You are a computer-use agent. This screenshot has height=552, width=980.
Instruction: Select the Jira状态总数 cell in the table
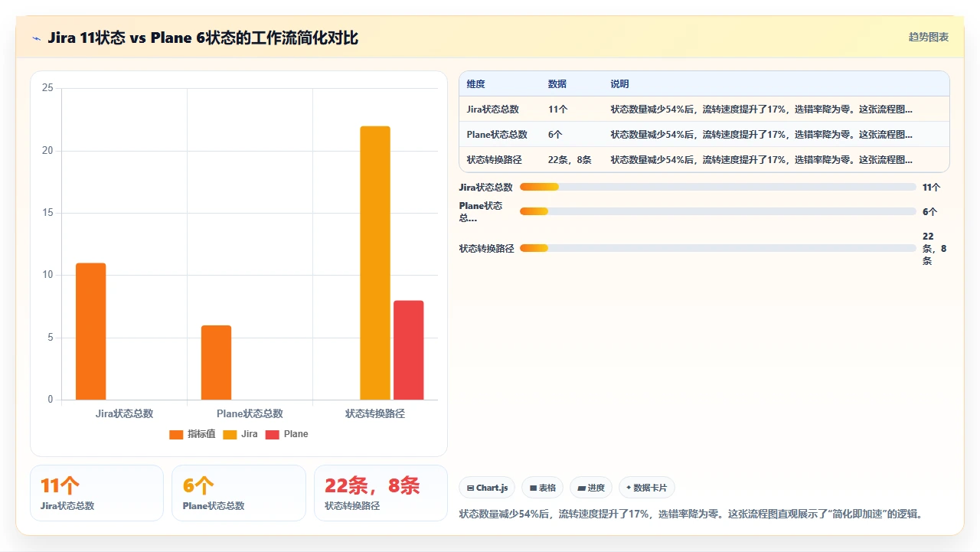493,109
